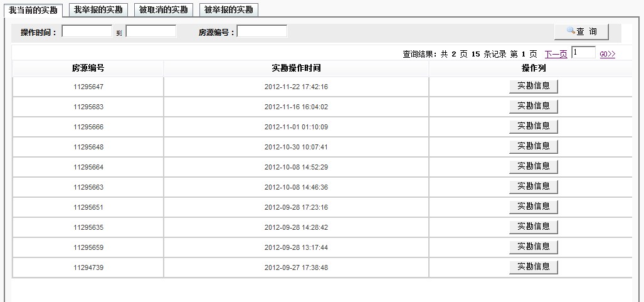
Task: Click the page number input box
Action: click(584, 52)
